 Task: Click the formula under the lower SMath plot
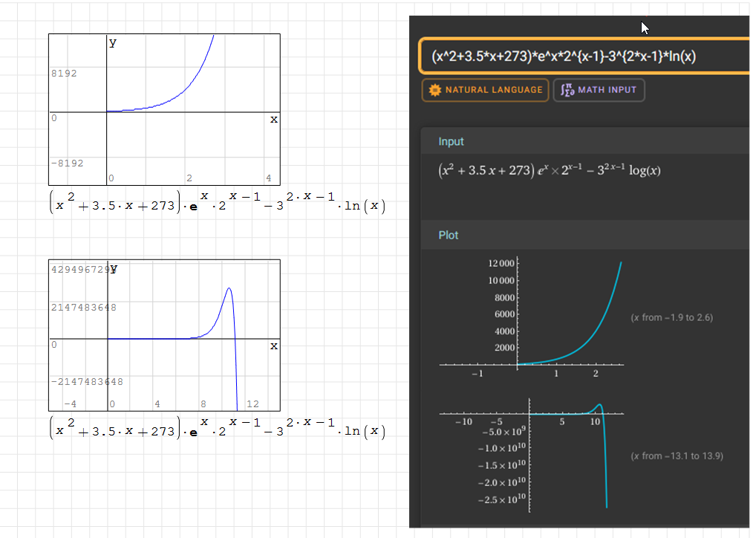tap(215, 430)
